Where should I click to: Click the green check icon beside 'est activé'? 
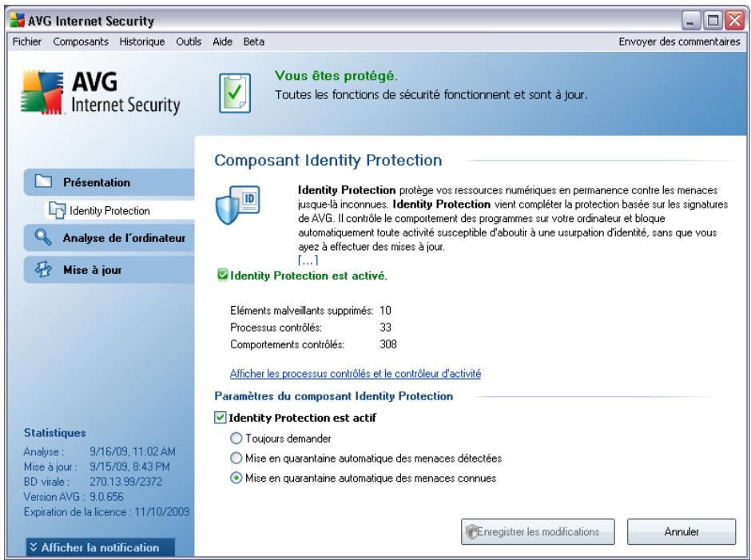click(223, 275)
